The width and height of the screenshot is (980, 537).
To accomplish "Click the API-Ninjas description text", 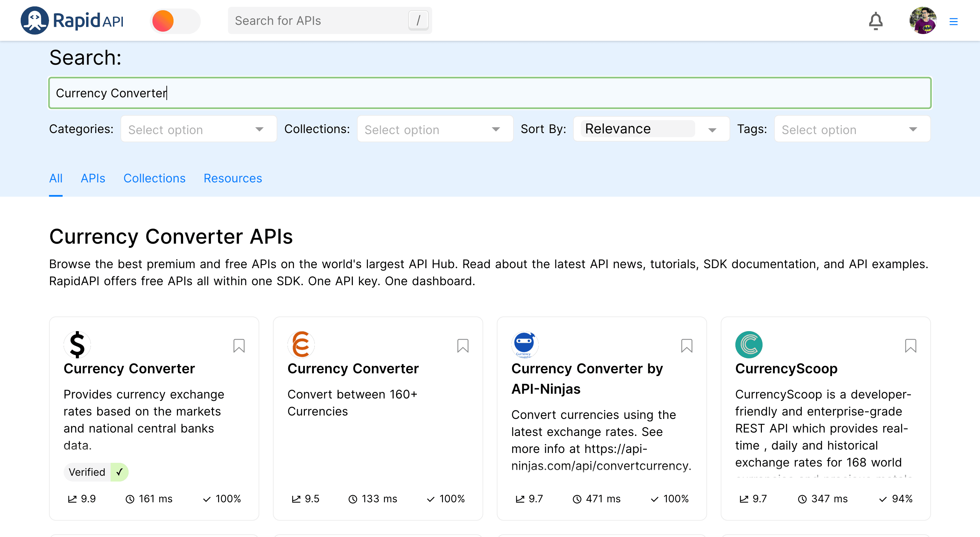I will (601, 440).
